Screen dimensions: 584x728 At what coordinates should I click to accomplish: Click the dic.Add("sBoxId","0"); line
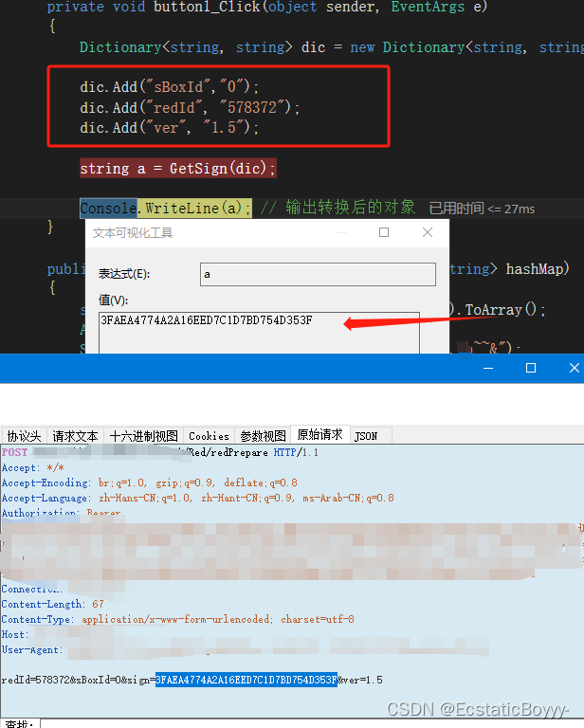(x=170, y=87)
